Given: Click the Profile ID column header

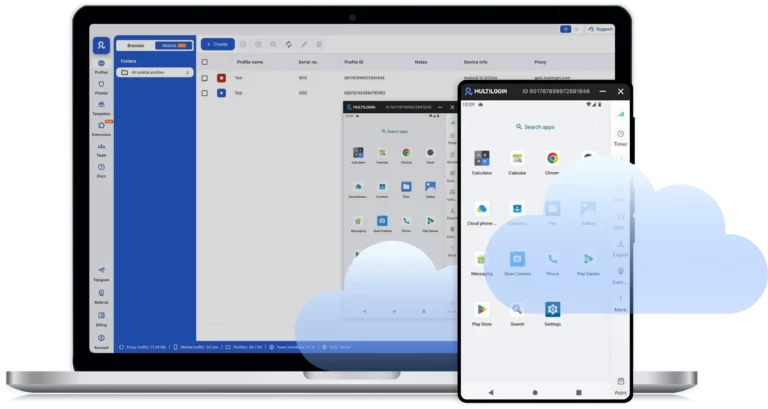Looking at the screenshot, I should [354, 62].
